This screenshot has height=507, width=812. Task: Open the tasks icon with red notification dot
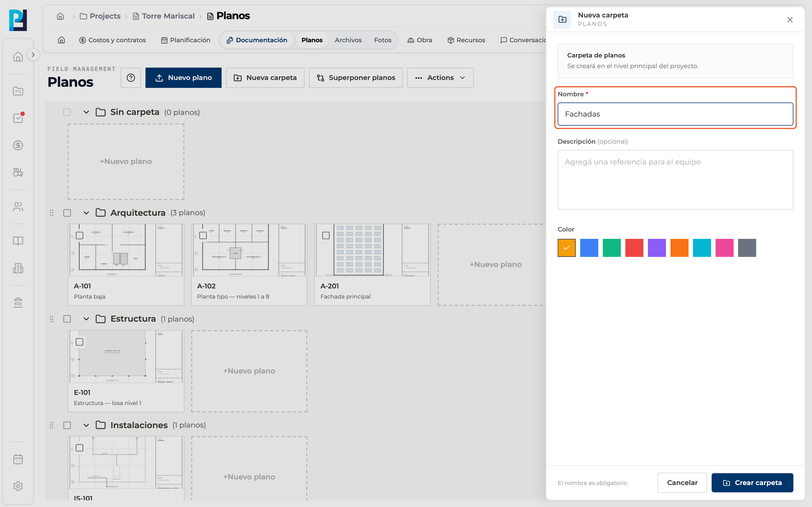18,118
